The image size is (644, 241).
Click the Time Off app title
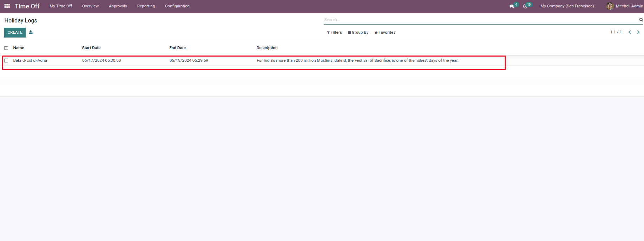(27, 6)
